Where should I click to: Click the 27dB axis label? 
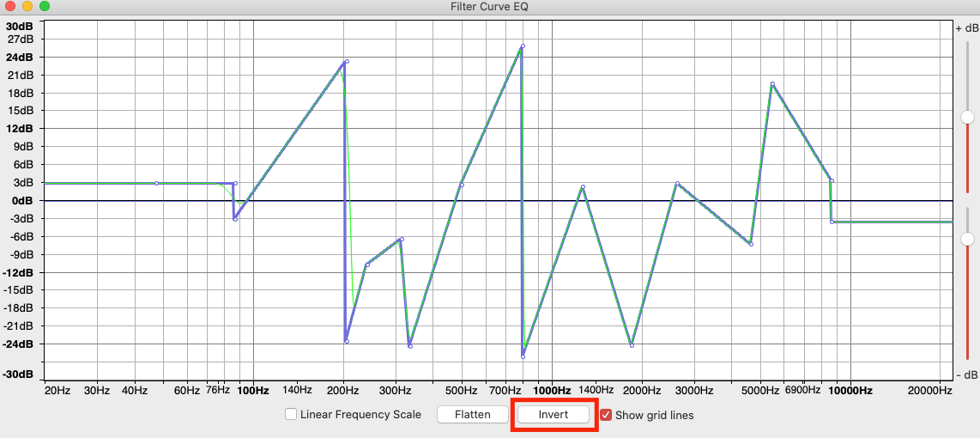[21, 39]
